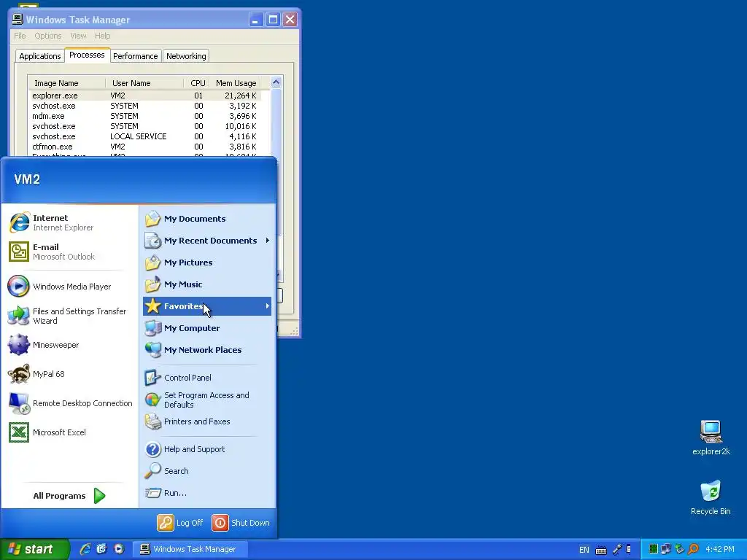This screenshot has width=747, height=560.
Task: Sort processes by Mem Usage column
Action: point(236,83)
